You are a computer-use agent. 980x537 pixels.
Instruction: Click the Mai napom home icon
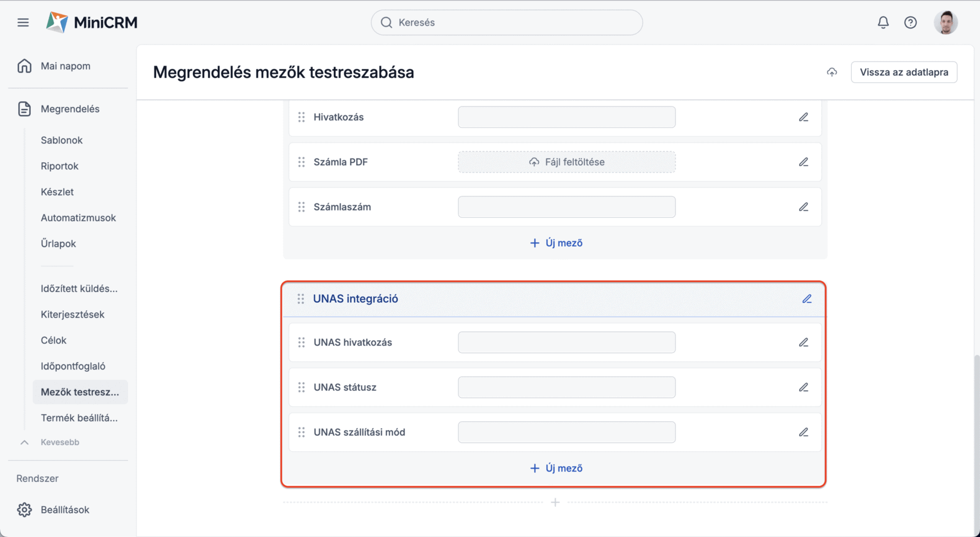click(x=24, y=66)
